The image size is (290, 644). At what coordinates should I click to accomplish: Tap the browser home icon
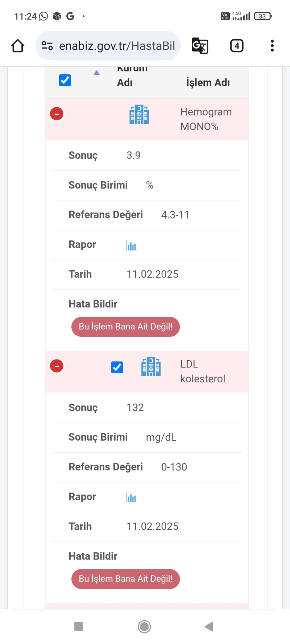[x=17, y=46]
